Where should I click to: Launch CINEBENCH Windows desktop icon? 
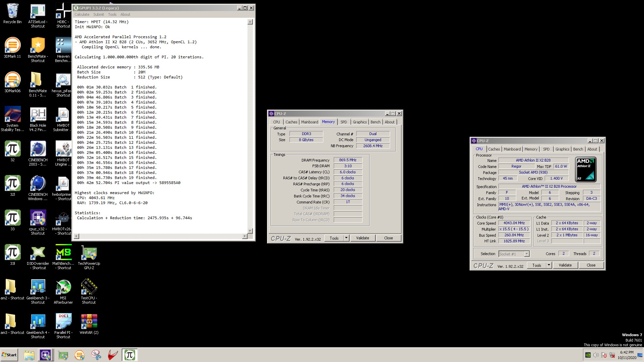pyautogui.click(x=38, y=188)
